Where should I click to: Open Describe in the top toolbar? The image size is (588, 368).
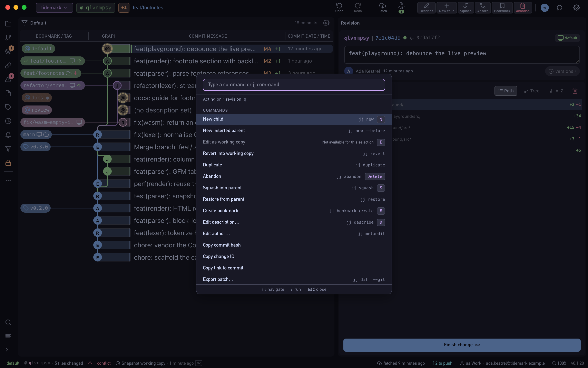pos(427,8)
